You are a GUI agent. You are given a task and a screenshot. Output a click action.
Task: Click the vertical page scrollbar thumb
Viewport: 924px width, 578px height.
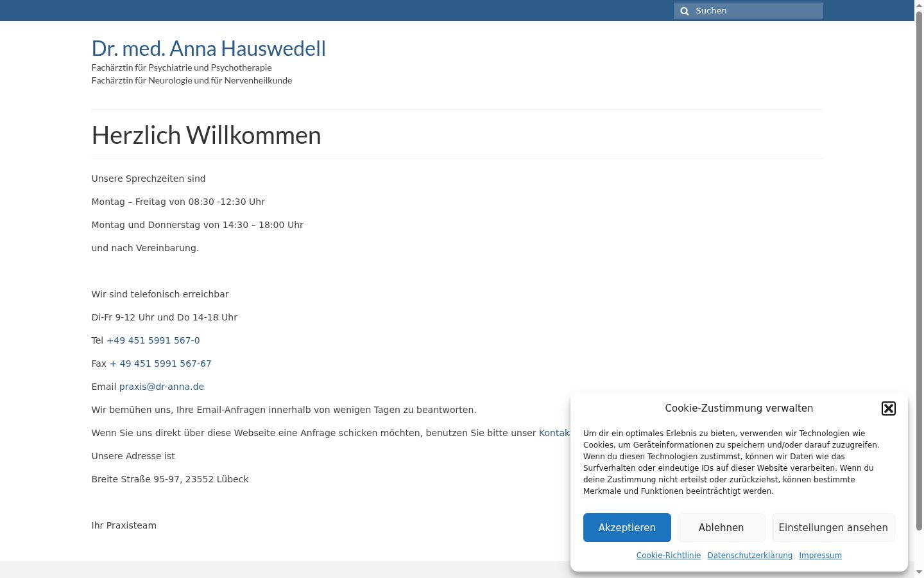point(919,270)
